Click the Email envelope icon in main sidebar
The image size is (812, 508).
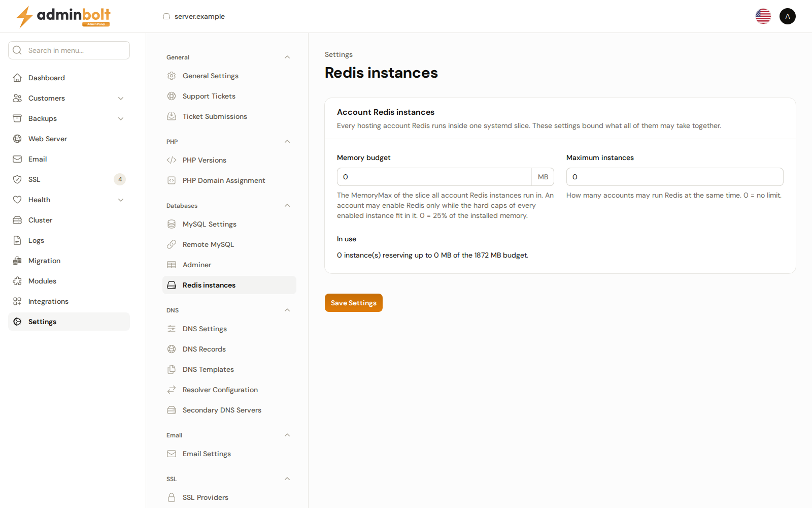coord(17,159)
